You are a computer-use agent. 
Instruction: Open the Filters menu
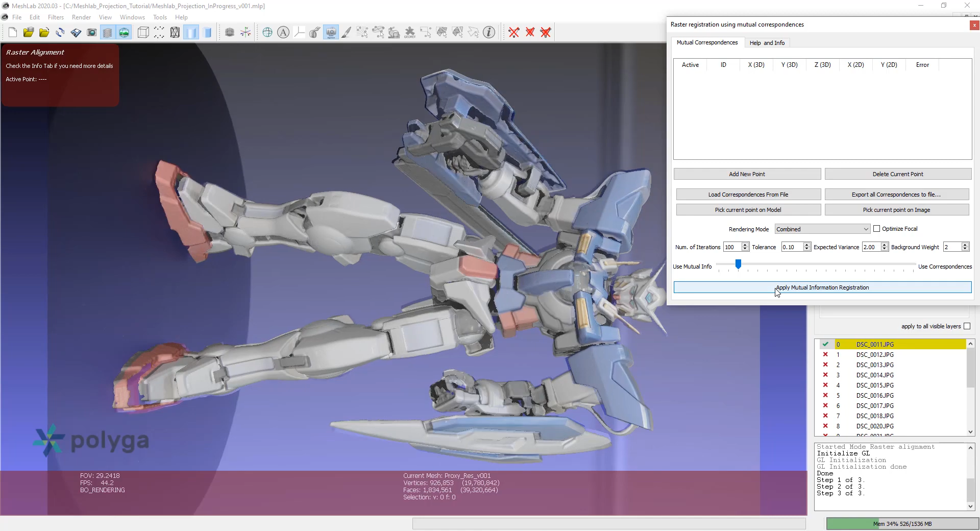(56, 17)
